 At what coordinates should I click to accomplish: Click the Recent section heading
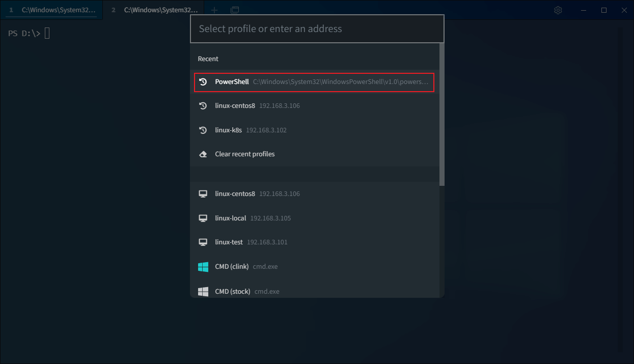click(208, 59)
